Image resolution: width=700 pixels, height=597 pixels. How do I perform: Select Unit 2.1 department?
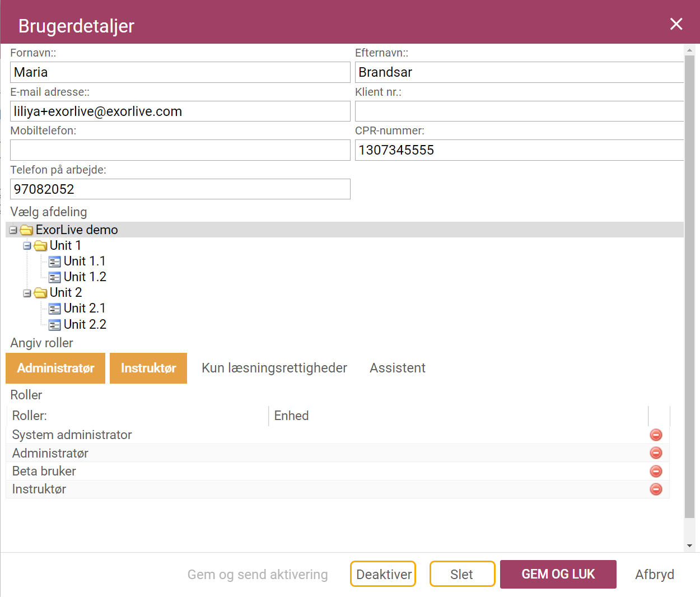pos(85,308)
